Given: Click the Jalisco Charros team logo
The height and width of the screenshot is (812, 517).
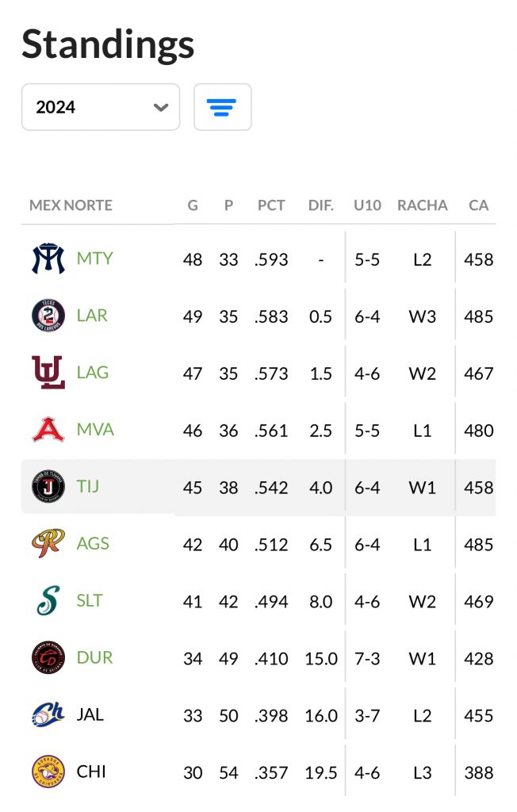Looking at the screenshot, I should [48, 715].
